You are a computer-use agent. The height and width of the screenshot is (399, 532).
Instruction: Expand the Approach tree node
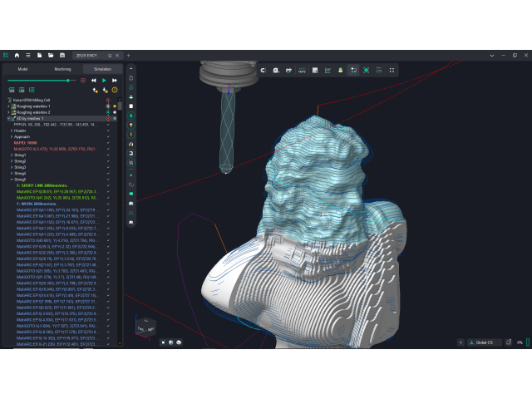coord(12,136)
